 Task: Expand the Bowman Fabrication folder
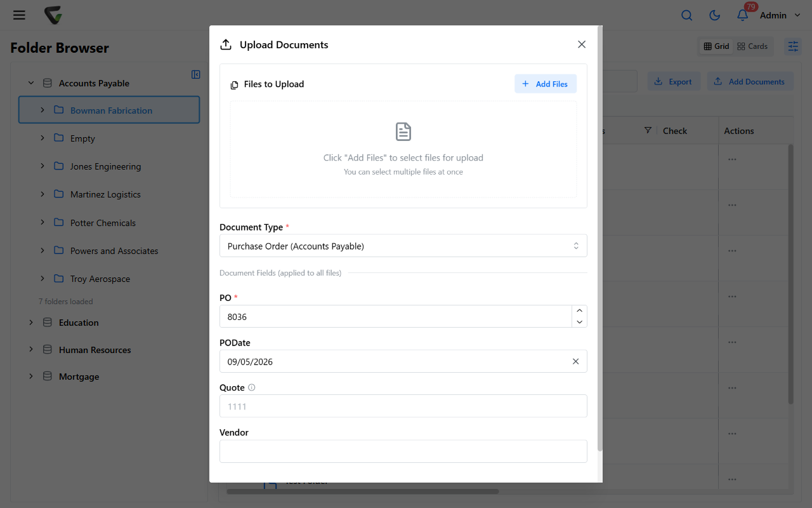coord(43,110)
